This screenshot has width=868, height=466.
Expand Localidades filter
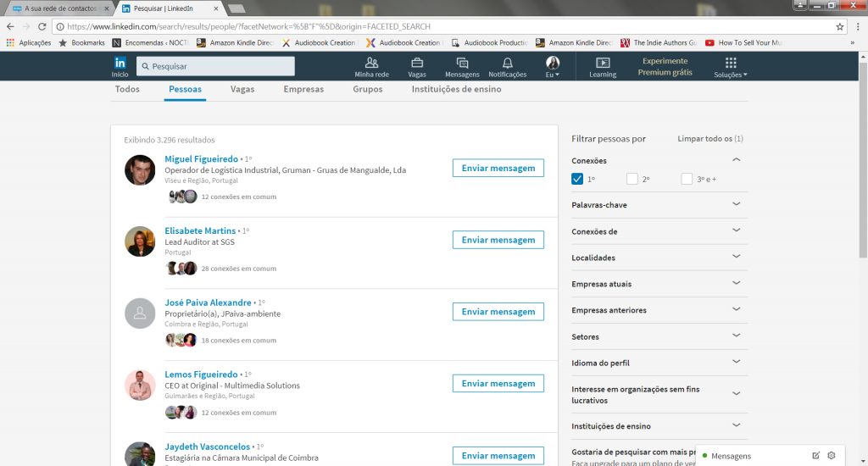coord(737,256)
